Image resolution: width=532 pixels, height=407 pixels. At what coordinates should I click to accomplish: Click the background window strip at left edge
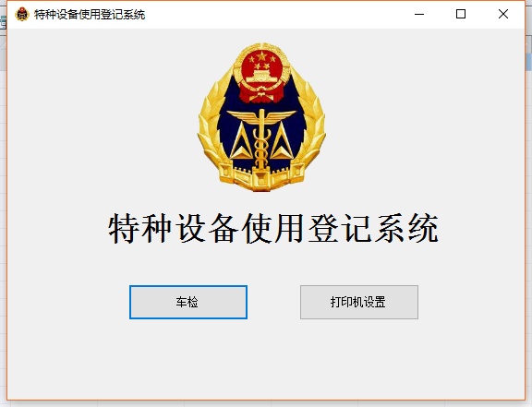click(x=3, y=203)
